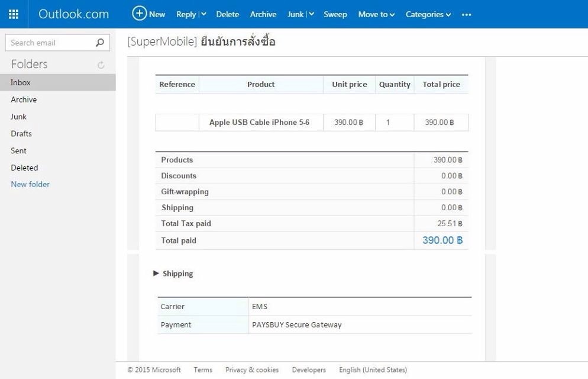Open the Move to dropdown
This screenshot has height=379, width=588.
point(376,14)
